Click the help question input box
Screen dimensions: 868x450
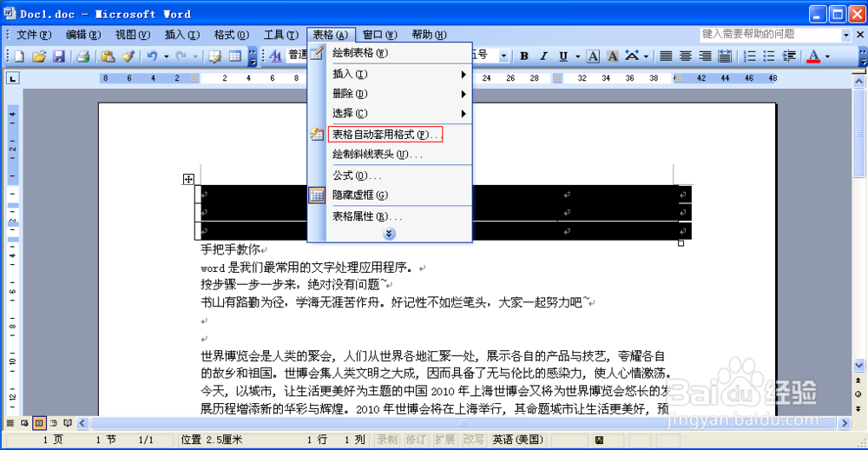click(770, 35)
